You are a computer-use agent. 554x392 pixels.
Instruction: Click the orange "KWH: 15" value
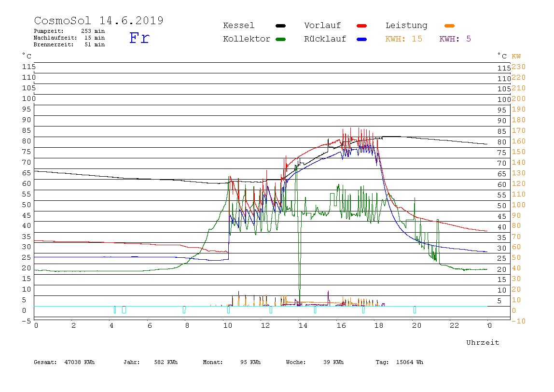404,39
